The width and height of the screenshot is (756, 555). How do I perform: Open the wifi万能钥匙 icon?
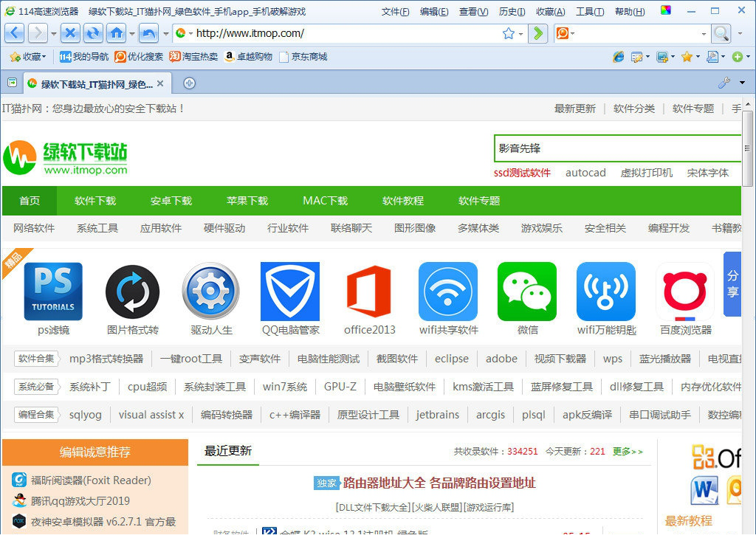[x=606, y=292]
